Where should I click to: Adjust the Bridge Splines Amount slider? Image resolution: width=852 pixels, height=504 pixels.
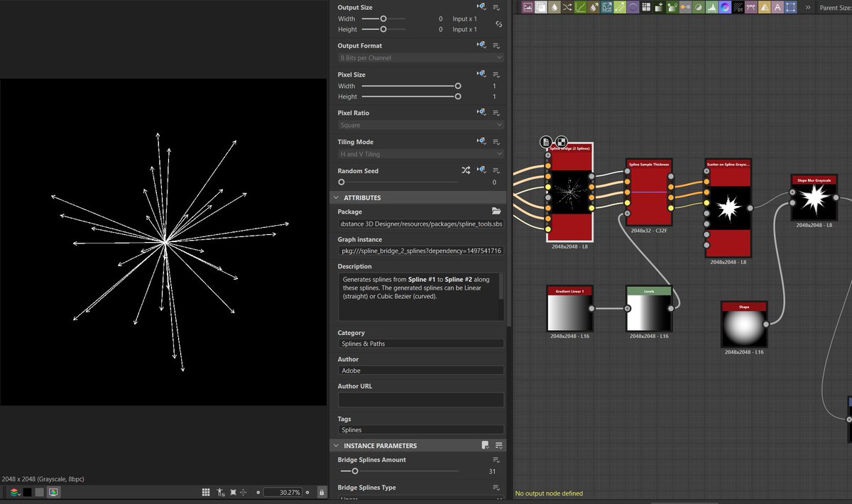click(x=400, y=471)
